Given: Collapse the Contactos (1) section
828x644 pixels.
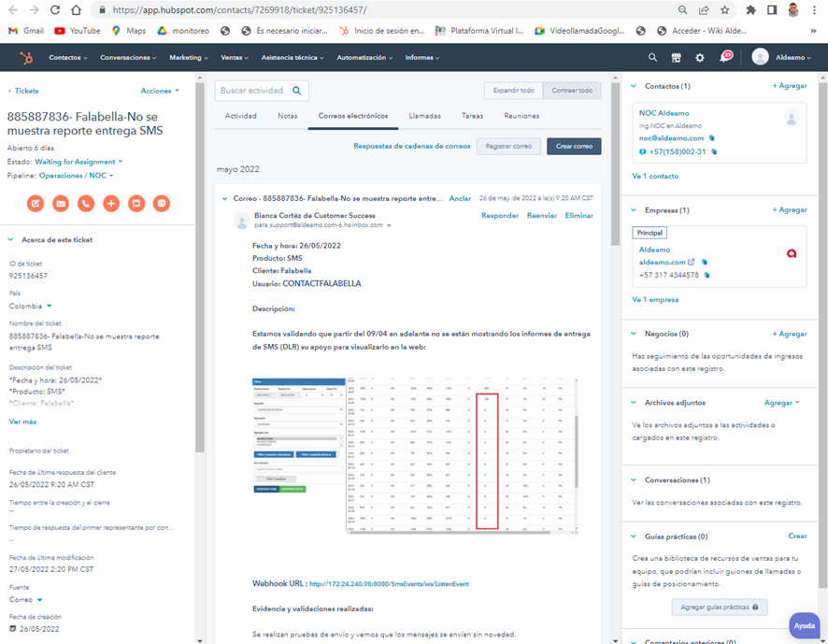Looking at the screenshot, I should [634, 86].
